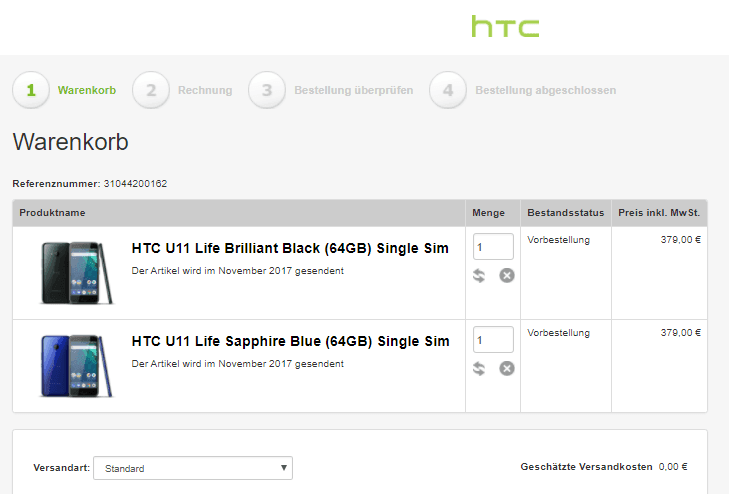Open HTC U11 Life Sapphire Blue link
The height and width of the screenshot is (494, 729).
[291, 341]
